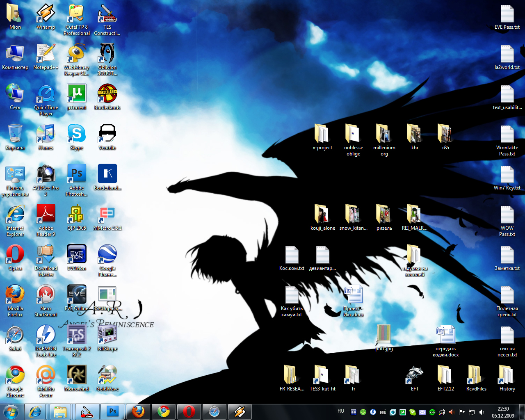The height and width of the screenshot is (420, 525).
Task: Open the Action Center flag tray icon
Action: point(461,412)
